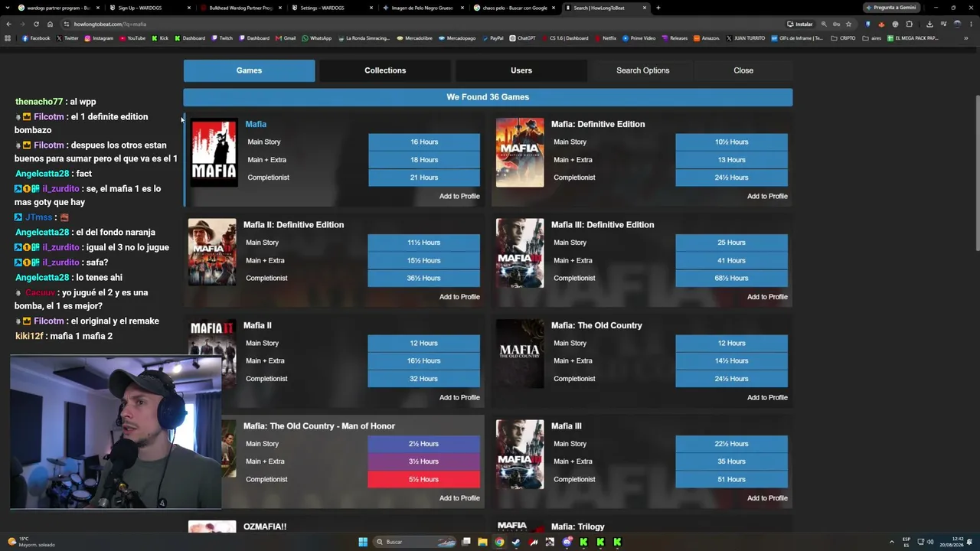980x551 pixels.
Task: Open the Kick bookmark
Action: 160,38
